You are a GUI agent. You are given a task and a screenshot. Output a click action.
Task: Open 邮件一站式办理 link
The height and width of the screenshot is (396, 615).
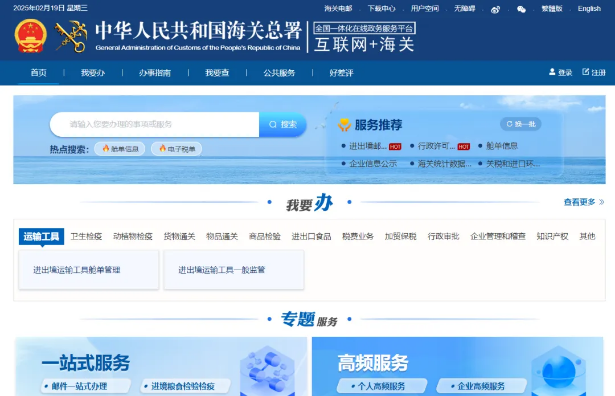pos(86,386)
